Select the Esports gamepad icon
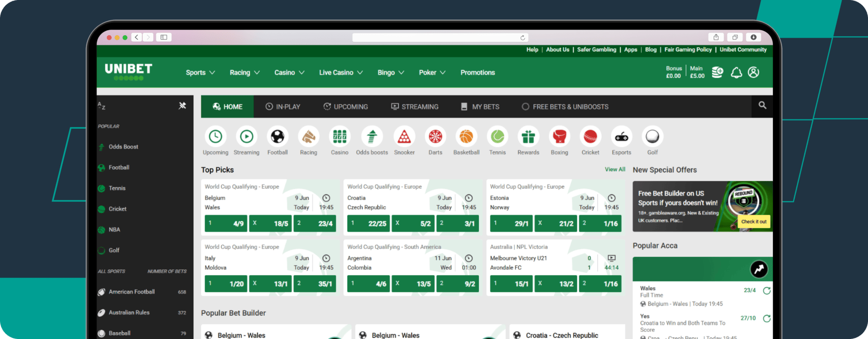 tap(622, 137)
